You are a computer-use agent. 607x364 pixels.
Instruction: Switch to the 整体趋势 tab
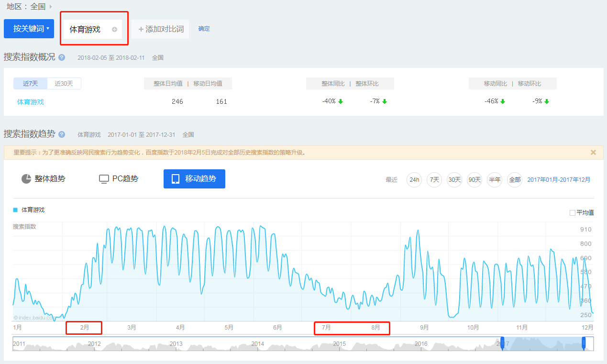pos(44,179)
